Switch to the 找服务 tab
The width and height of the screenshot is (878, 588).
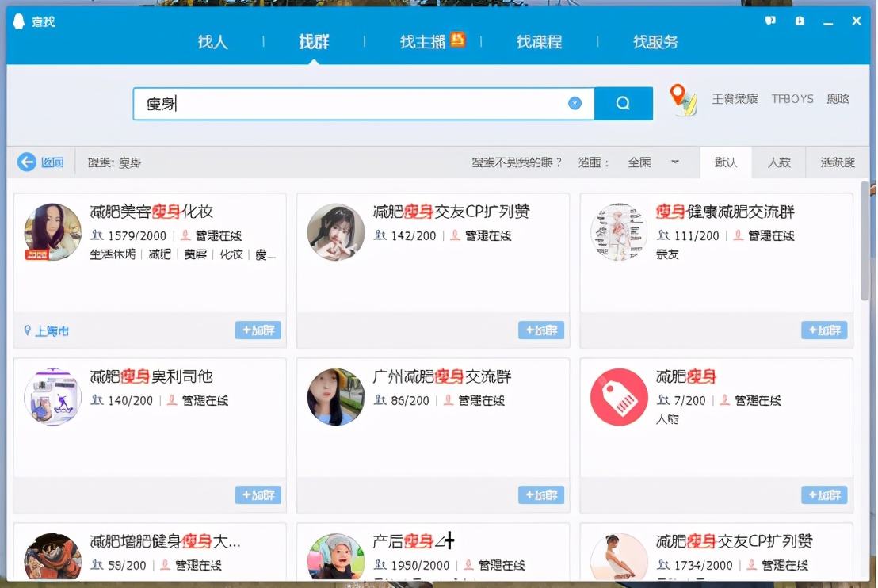[655, 42]
